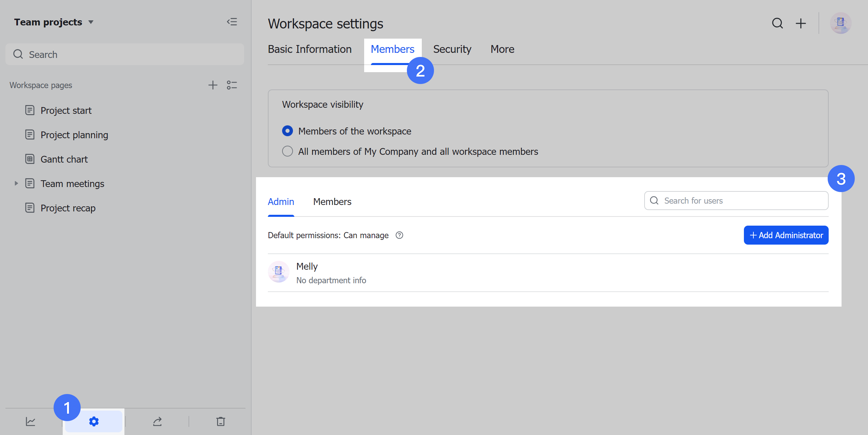Open the trash icon in bottom toolbar
The image size is (868, 435).
pos(220,421)
